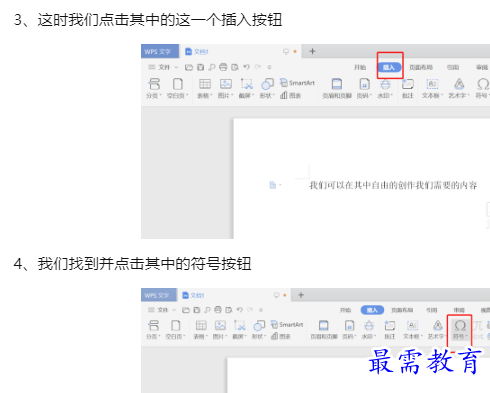The height and width of the screenshot is (393, 490).
Task: Click the WPS 文字 button in step 3 screenshot
Action: (x=160, y=51)
